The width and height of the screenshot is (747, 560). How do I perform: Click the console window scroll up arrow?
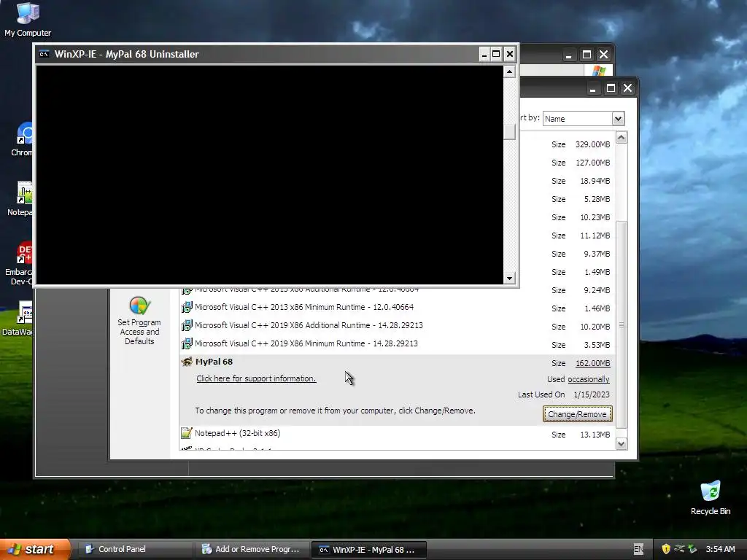pyautogui.click(x=510, y=72)
